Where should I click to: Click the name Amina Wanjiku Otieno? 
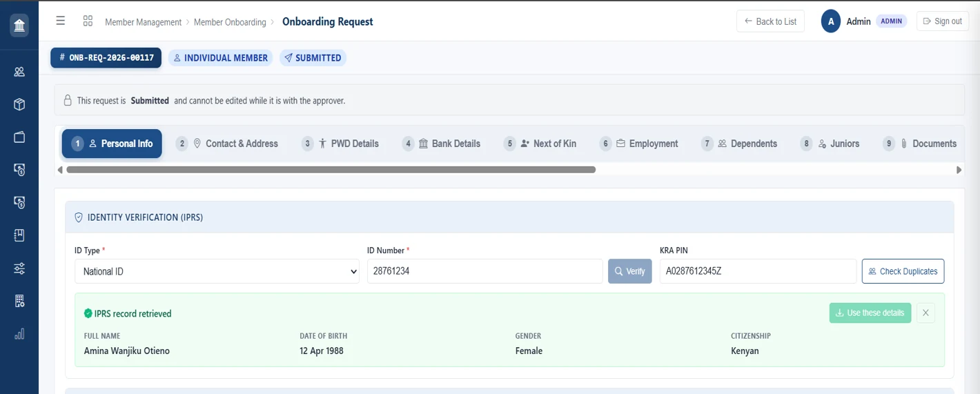coord(127,351)
